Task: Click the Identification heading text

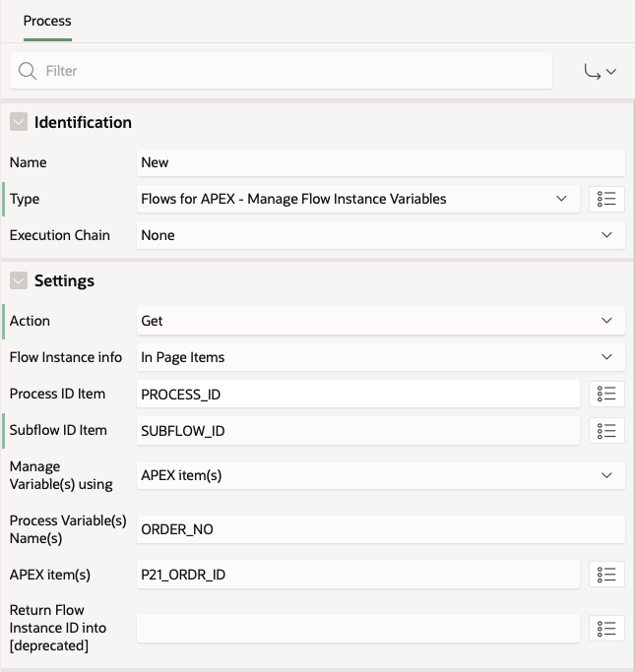Action: (x=83, y=123)
